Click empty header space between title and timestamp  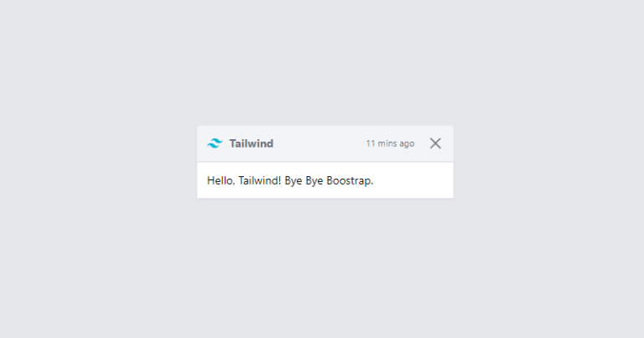pos(319,143)
